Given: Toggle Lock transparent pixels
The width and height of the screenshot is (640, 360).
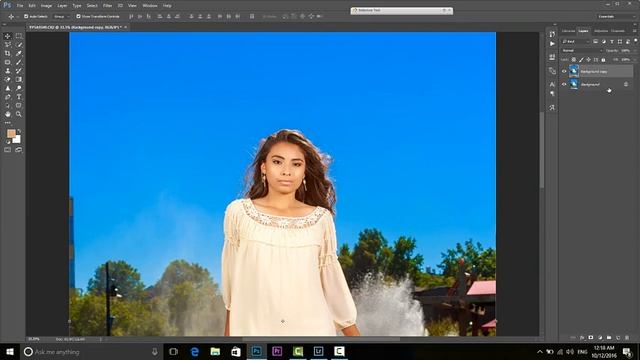Looking at the screenshot, I should [x=573, y=60].
